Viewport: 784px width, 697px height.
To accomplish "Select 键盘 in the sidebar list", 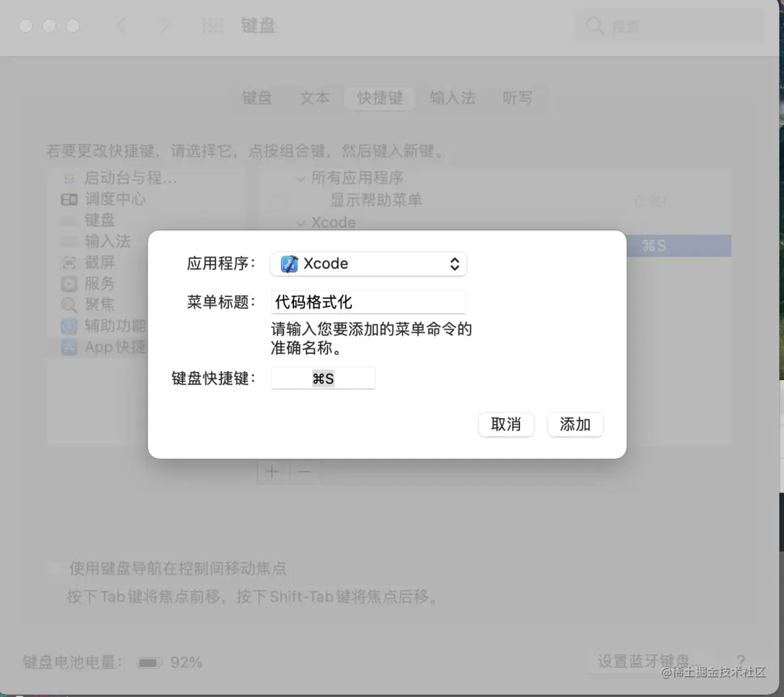I will pos(99,220).
